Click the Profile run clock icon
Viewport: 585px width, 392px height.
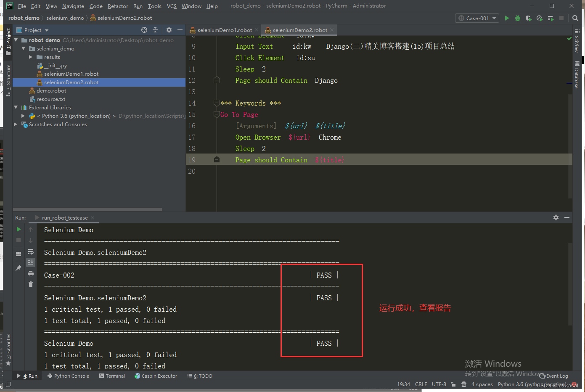tap(540, 18)
